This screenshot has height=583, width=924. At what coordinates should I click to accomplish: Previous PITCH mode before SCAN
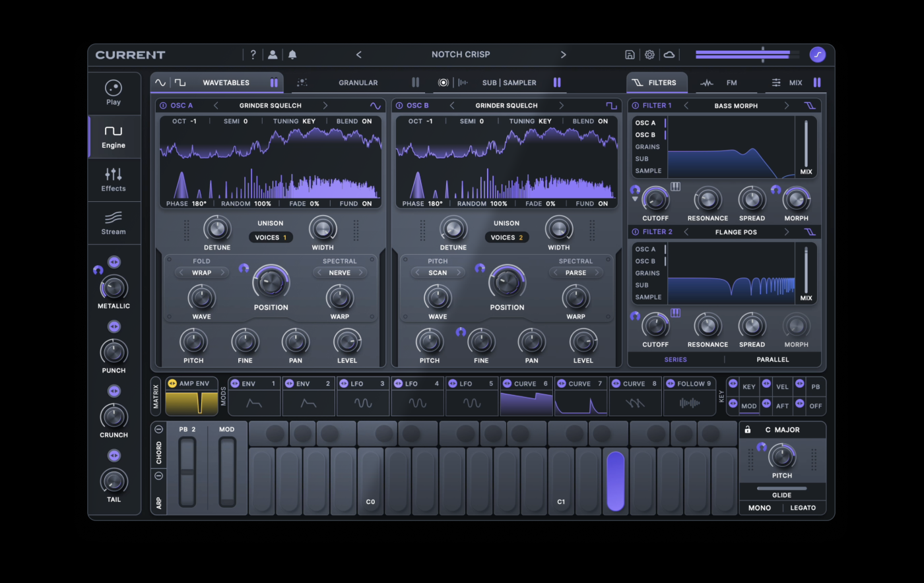point(417,272)
